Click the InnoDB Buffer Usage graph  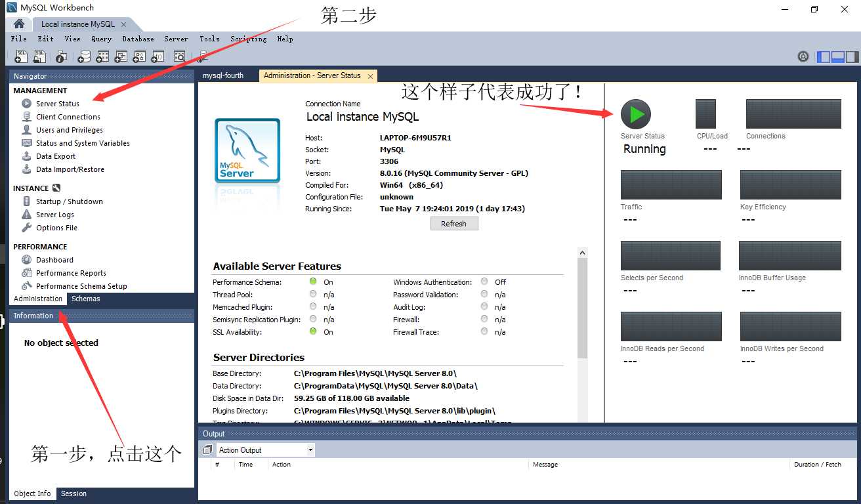click(x=790, y=255)
